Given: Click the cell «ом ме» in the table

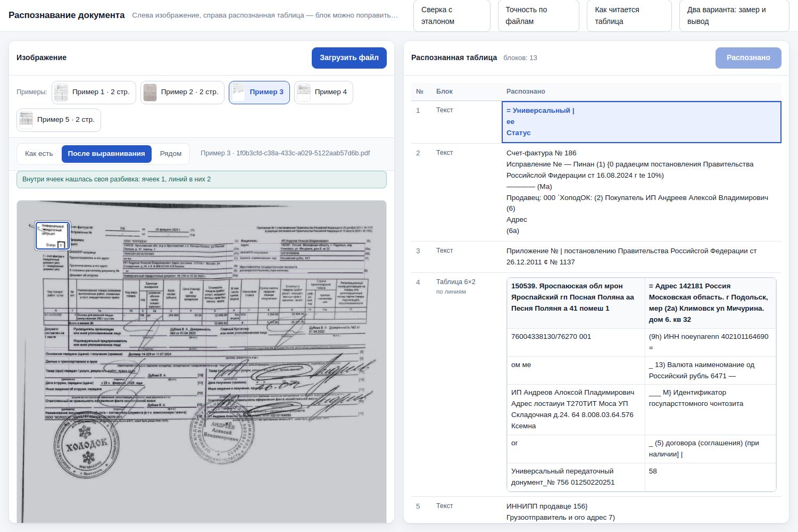Looking at the screenshot, I should click(x=576, y=371).
